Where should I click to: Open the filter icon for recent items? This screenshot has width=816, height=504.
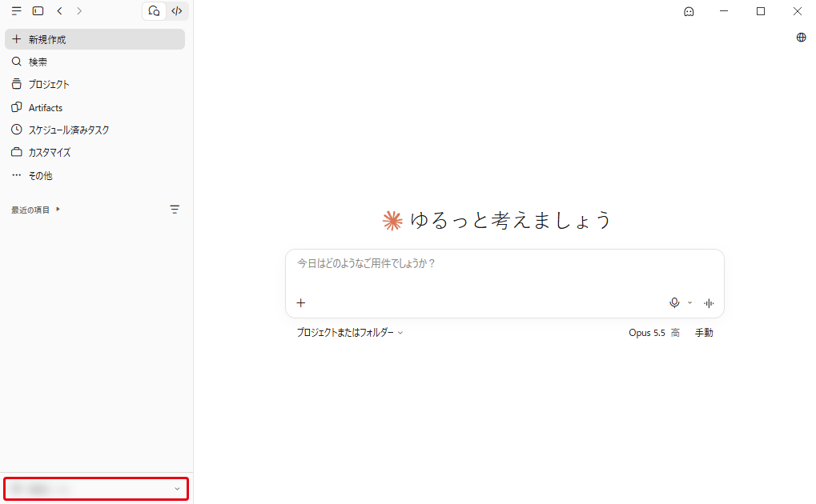(x=175, y=210)
